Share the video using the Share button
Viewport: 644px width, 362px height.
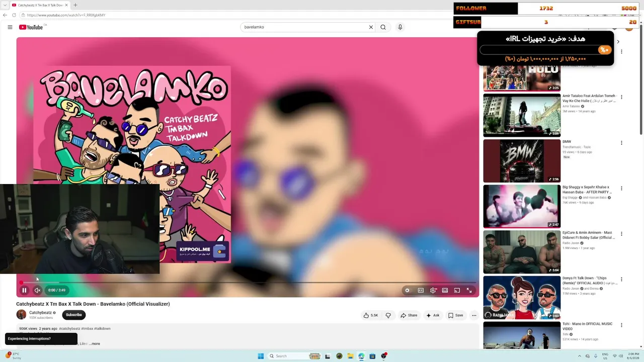[409, 315]
